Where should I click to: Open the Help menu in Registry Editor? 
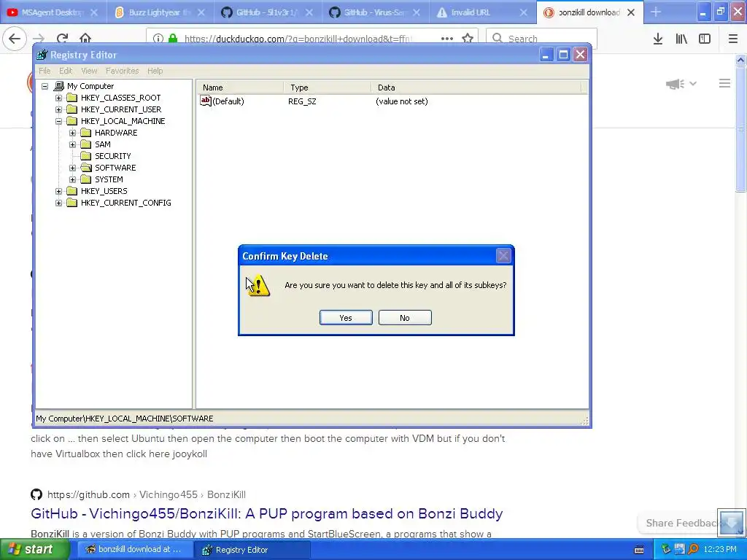tap(155, 71)
